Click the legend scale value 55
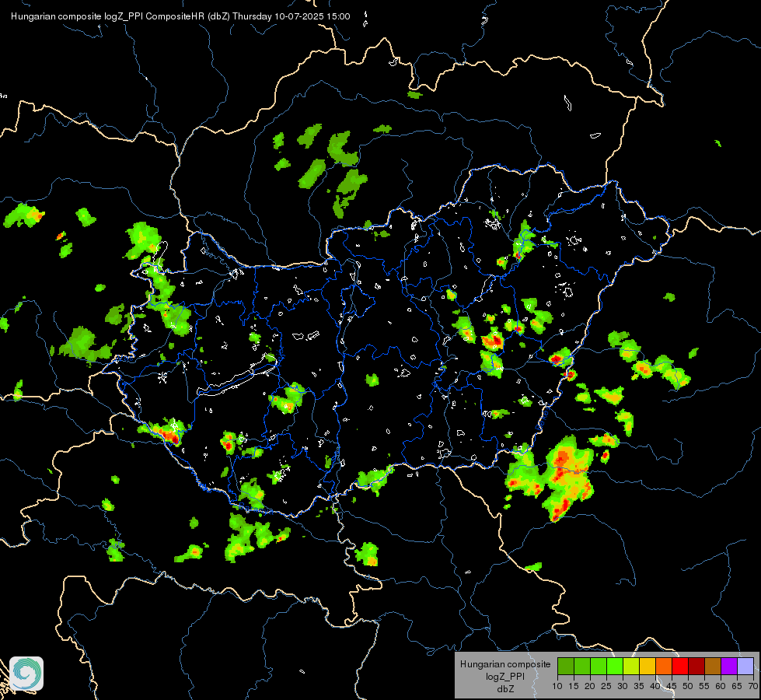The height and width of the screenshot is (700, 761). 704,687
